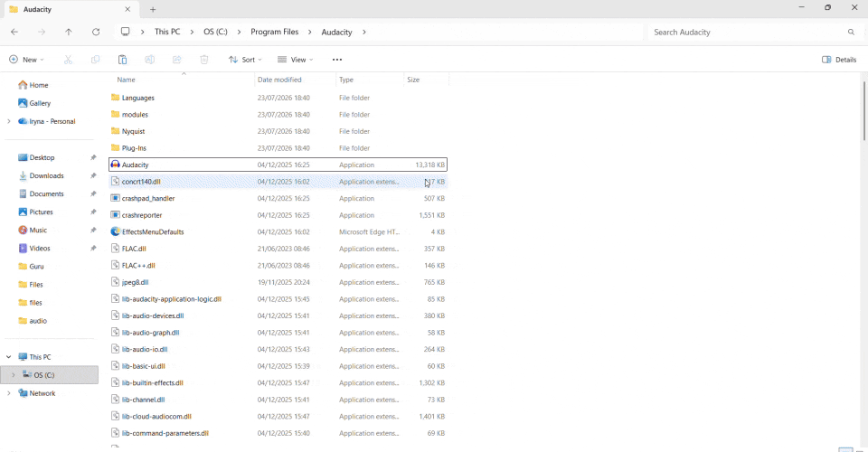Click the Share toolbar icon
The image size is (868, 452).
click(176, 59)
